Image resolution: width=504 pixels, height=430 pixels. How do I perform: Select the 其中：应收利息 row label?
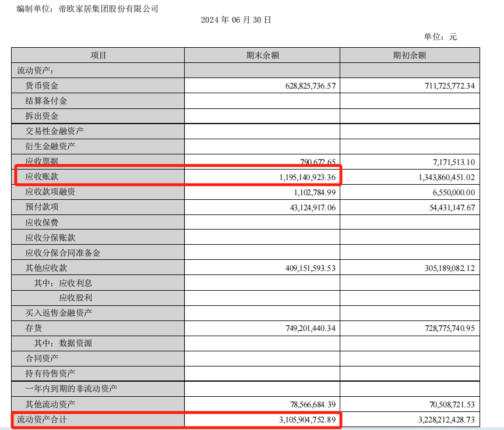[63, 283]
